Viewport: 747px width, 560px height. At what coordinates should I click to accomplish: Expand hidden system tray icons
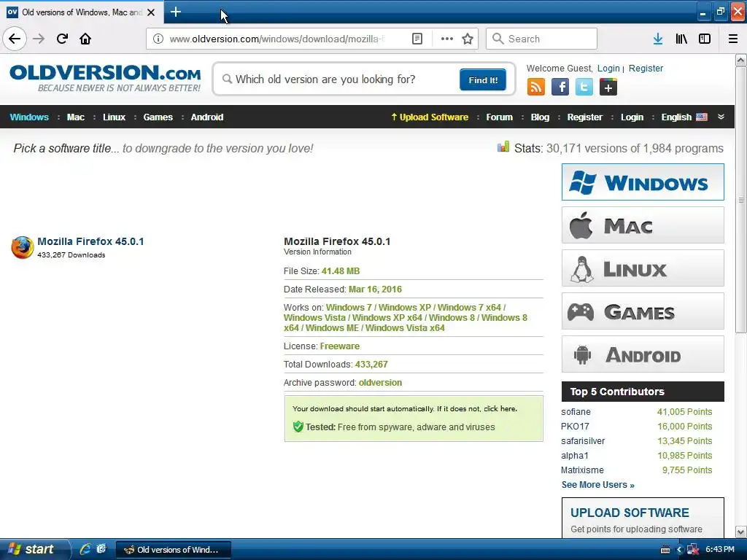[x=679, y=550]
